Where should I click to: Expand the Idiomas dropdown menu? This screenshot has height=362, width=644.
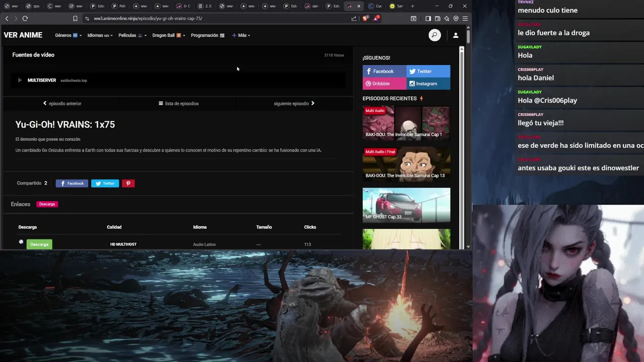[100, 35]
